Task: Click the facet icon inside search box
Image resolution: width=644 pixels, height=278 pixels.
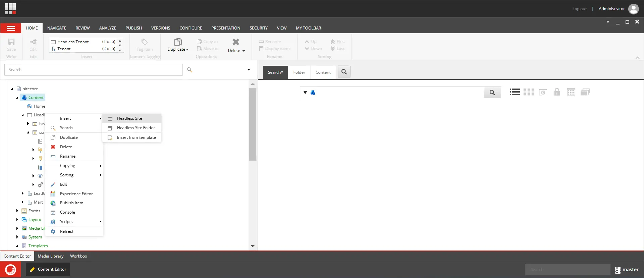Action: 313,93
